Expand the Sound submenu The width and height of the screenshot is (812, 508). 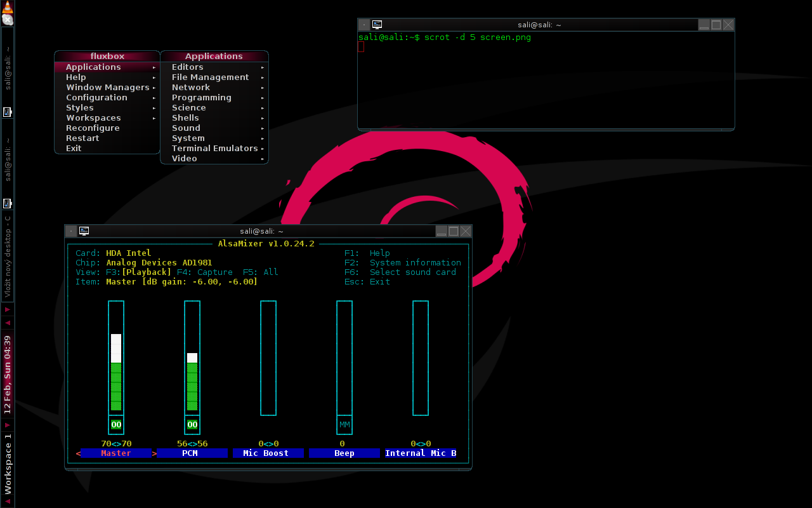coord(214,128)
